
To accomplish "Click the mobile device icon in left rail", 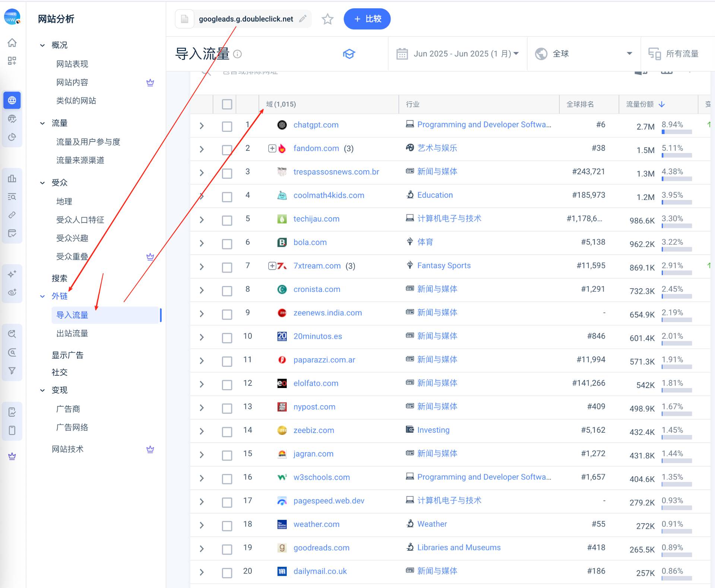I will pyautogui.click(x=12, y=430).
